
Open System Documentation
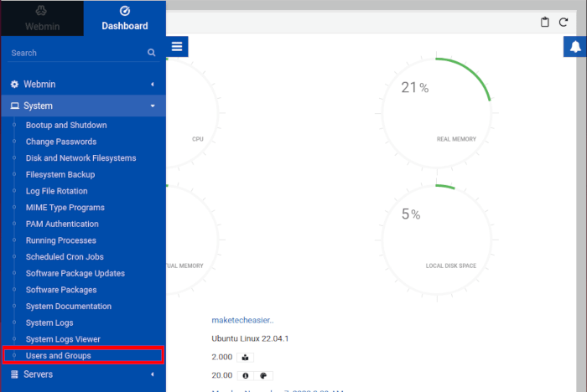tap(69, 307)
